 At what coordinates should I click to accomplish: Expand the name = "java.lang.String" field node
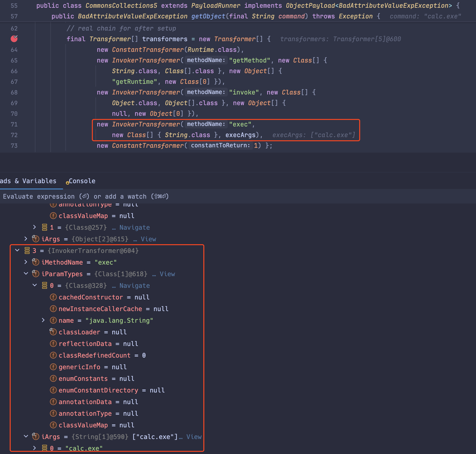(44, 320)
